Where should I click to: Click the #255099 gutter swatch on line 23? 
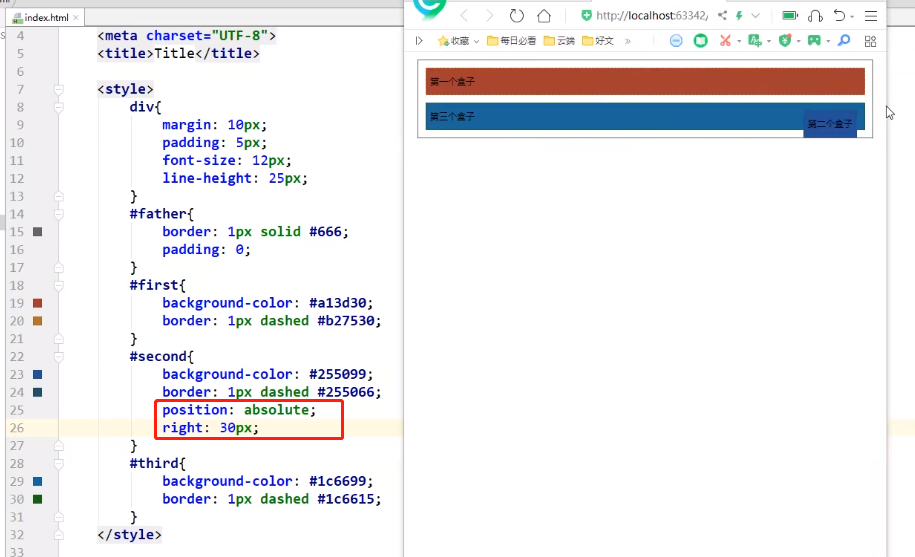37,374
